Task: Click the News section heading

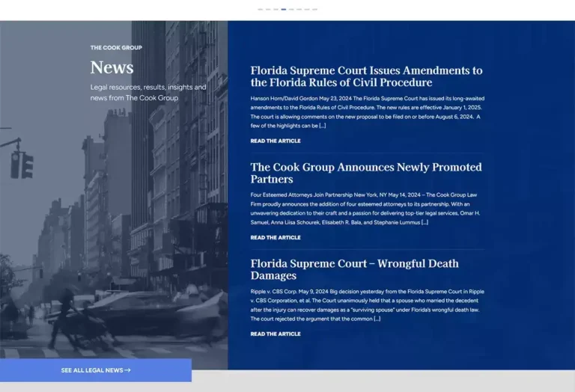Action: [x=112, y=67]
